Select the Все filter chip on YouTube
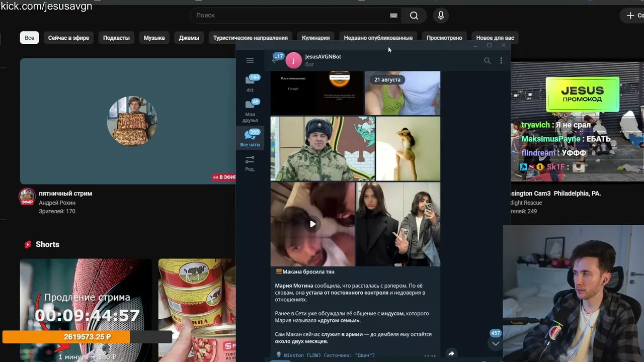644x362 pixels. tap(30, 38)
